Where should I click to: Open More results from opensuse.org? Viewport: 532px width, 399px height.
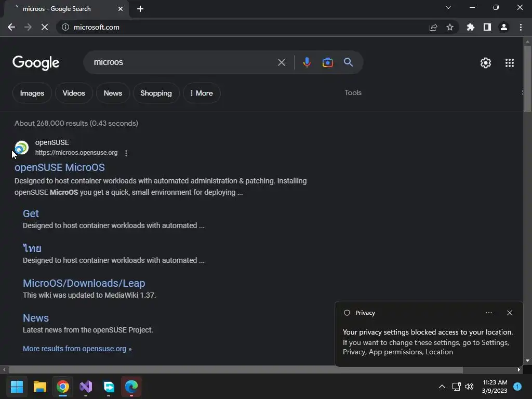[77, 349]
